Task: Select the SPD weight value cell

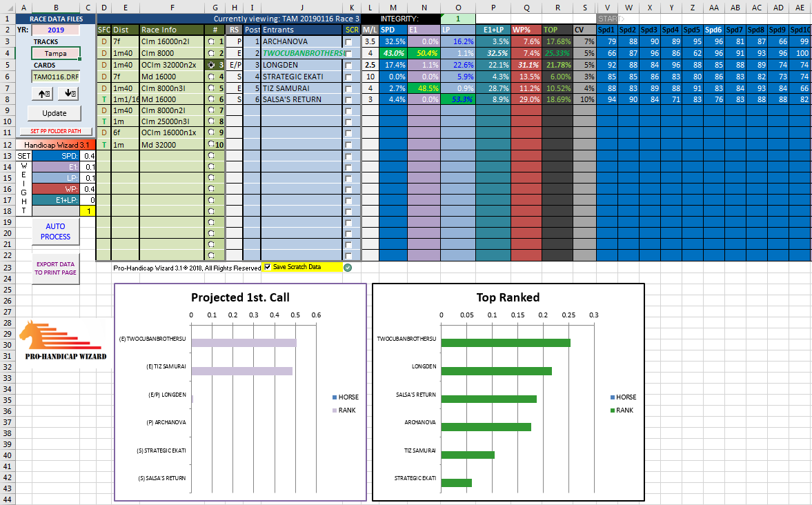Action: coord(89,156)
